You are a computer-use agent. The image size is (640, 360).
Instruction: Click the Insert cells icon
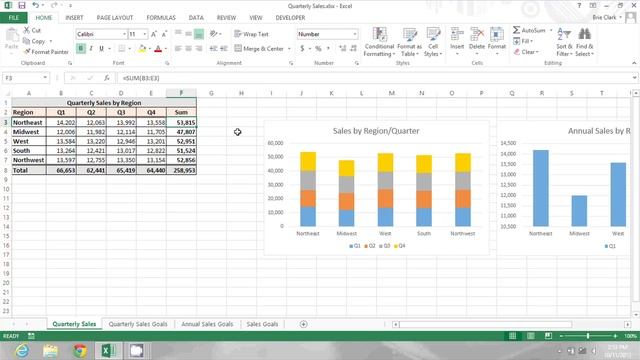coord(457,35)
